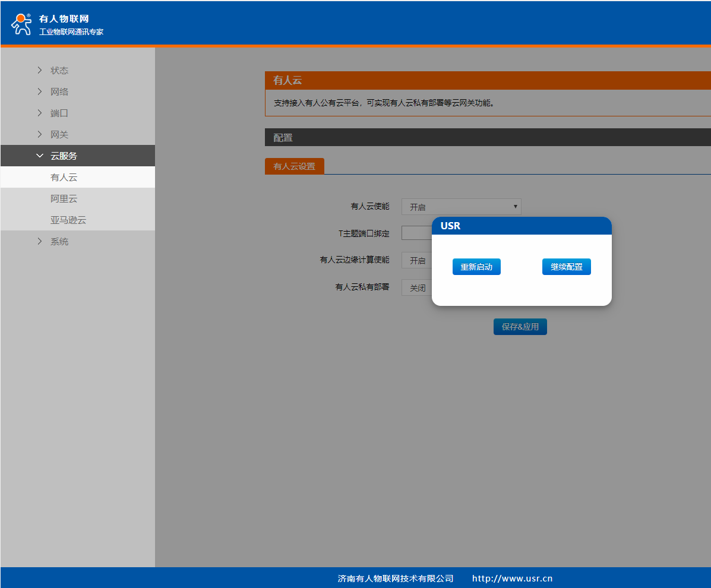Image resolution: width=711 pixels, height=588 pixels.
Task: Click the chevron beside 端口
Action: pyautogui.click(x=40, y=113)
